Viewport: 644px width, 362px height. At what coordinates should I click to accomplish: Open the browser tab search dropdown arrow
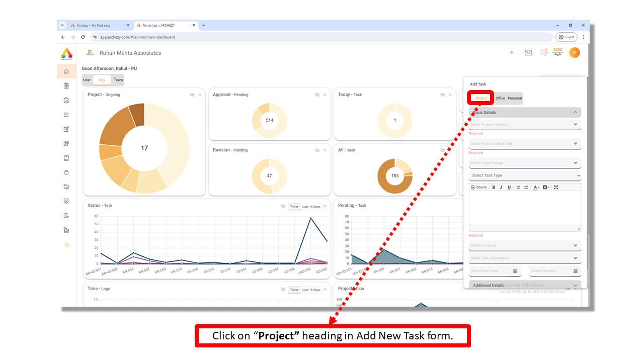(62, 25)
